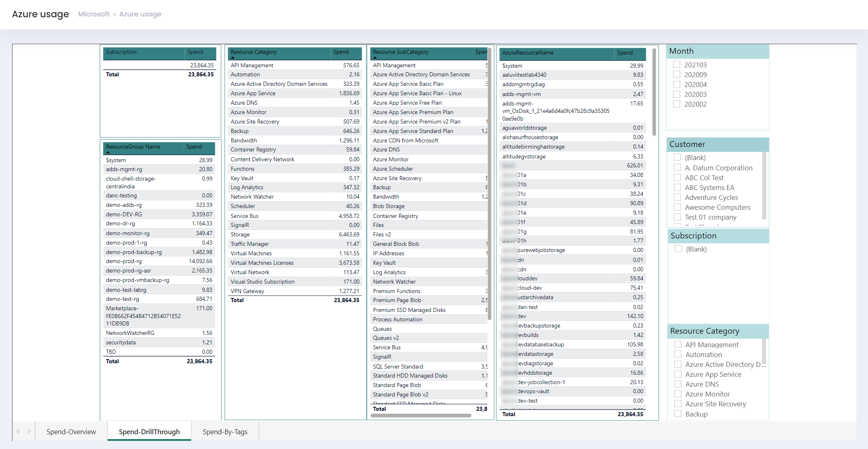Click the Azure App Service category row
Viewport: 868px width, 449px height.
295,93
